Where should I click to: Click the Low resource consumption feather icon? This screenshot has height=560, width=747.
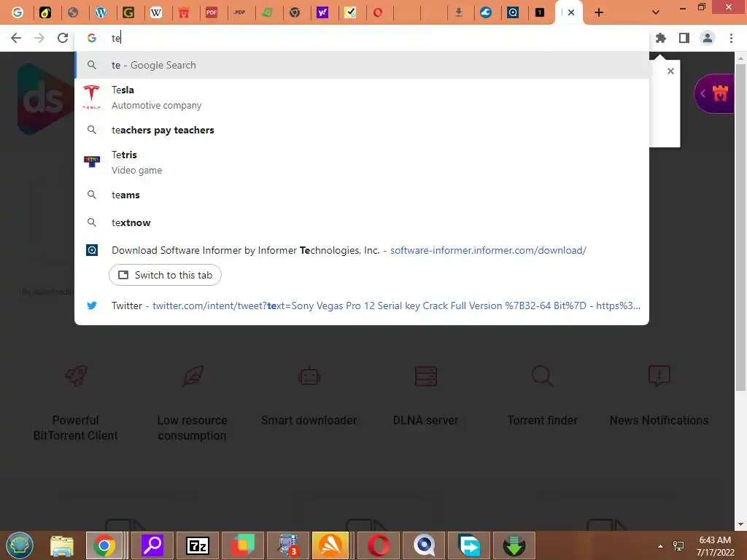pyautogui.click(x=193, y=376)
